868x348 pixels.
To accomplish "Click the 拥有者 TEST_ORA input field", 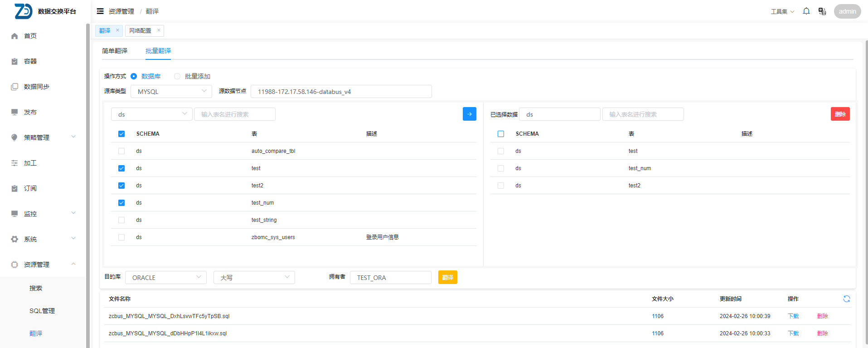I will point(390,278).
